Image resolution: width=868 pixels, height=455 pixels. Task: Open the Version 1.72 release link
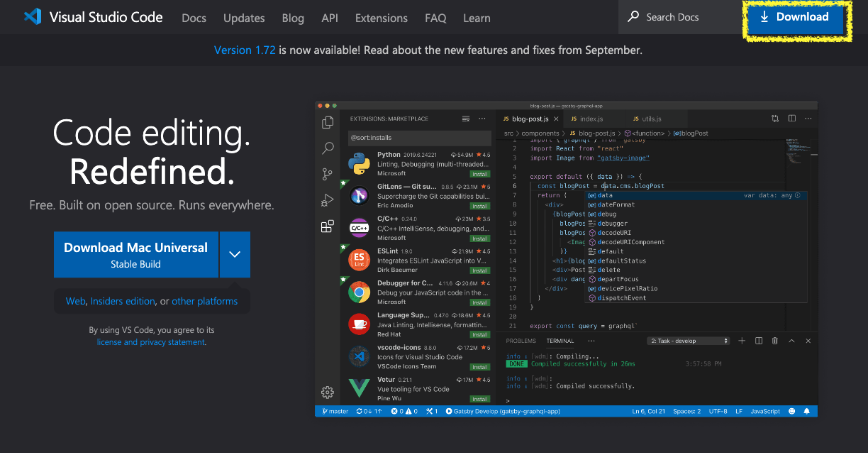[245, 50]
